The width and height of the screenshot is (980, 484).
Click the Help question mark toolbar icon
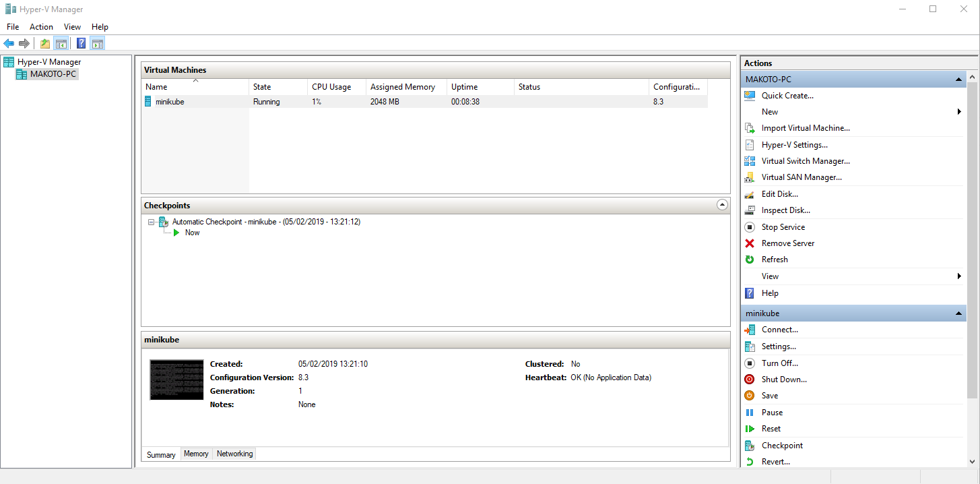(81, 42)
